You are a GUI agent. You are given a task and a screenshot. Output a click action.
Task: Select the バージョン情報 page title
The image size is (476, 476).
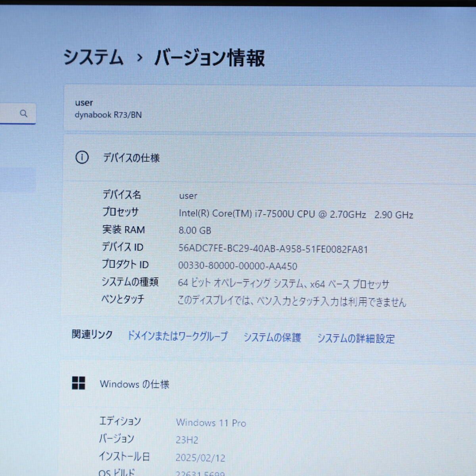(209, 58)
